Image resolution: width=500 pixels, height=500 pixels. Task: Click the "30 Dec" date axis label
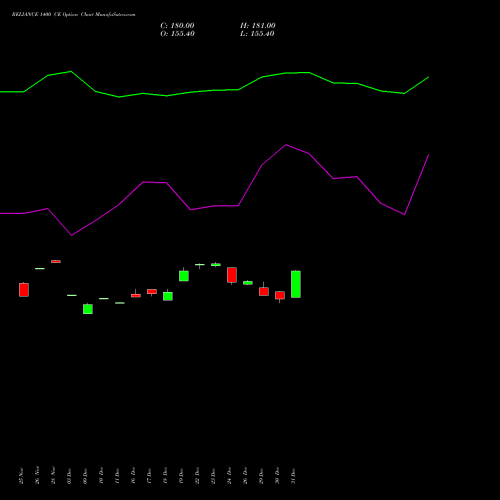click(x=277, y=476)
